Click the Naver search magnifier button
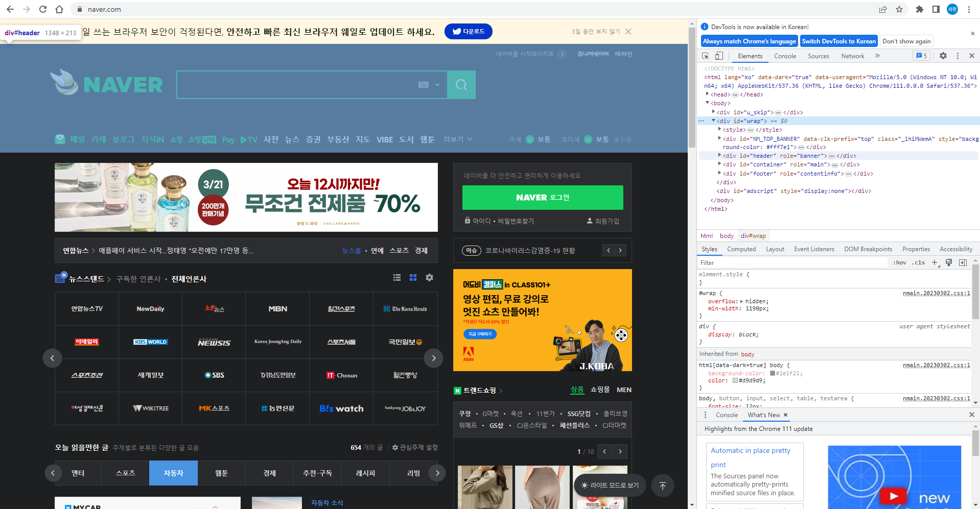980x509 pixels. [x=461, y=85]
